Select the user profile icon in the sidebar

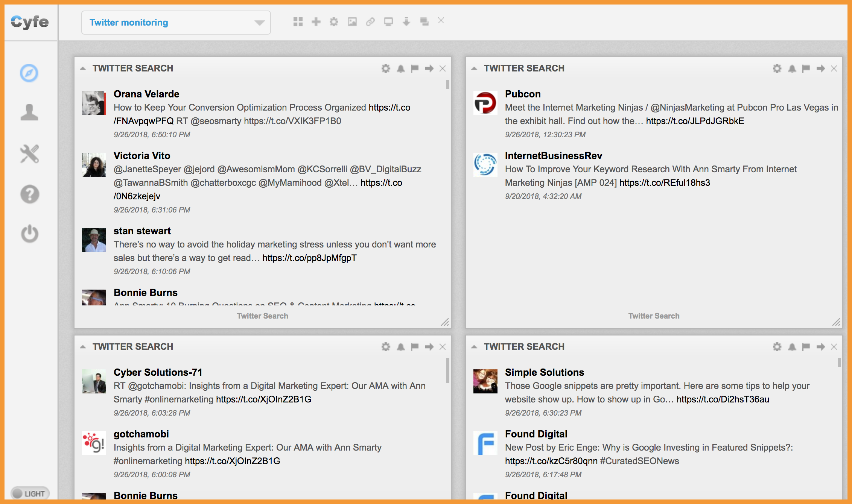click(30, 112)
